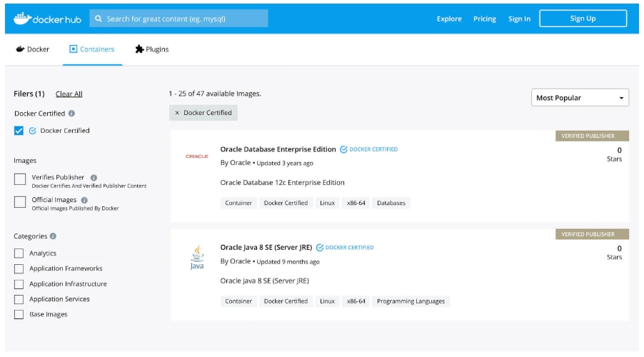Click the Container tag on the Oracle Database card
This screenshot has width=644, height=357.
(238, 203)
